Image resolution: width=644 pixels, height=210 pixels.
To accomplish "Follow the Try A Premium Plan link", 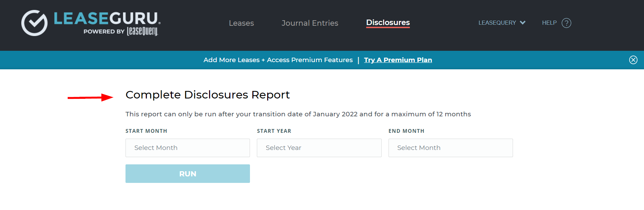I will point(398,60).
